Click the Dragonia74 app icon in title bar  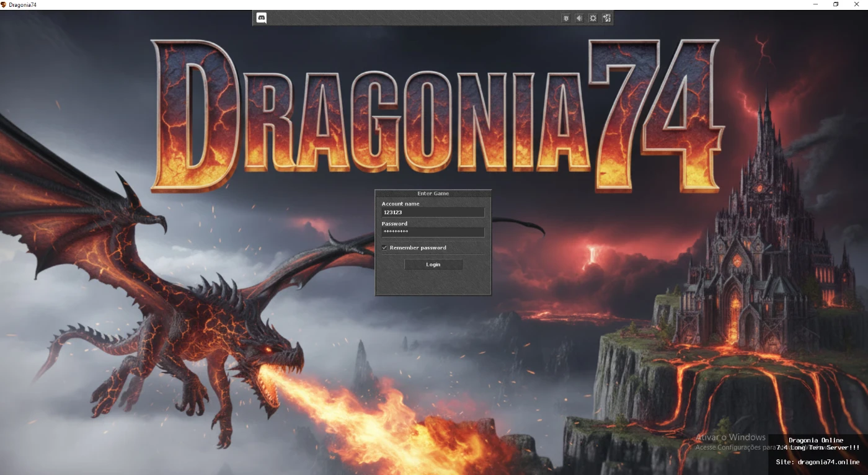(4, 4)
